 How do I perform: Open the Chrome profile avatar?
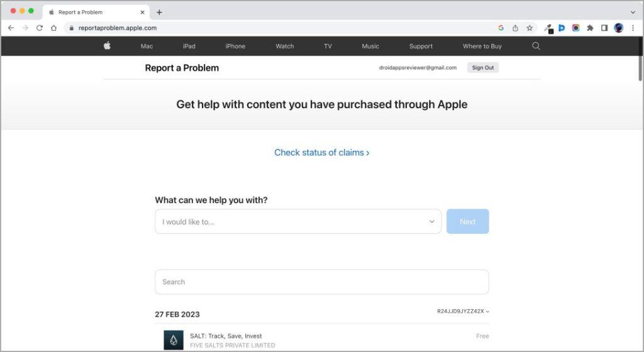[x=619, y=28]
